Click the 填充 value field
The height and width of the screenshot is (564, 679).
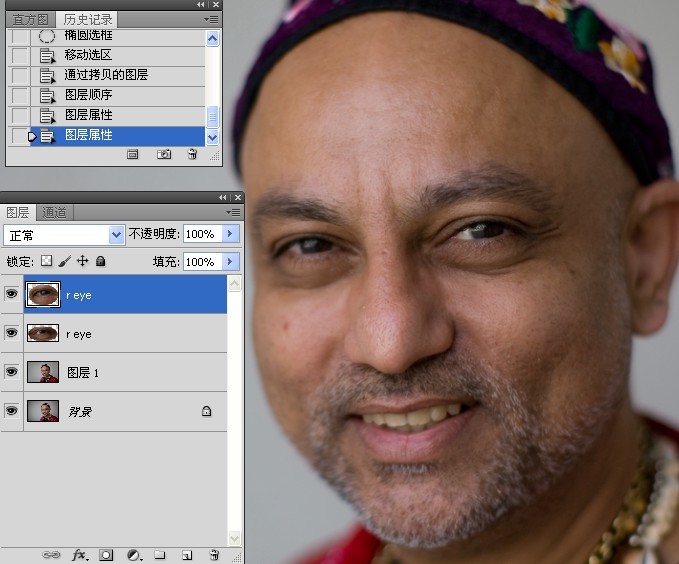coord(202,262)
